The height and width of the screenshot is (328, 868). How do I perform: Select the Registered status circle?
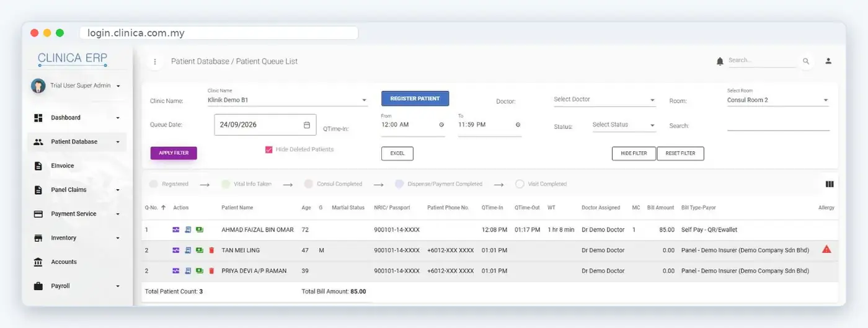[153, 184]
